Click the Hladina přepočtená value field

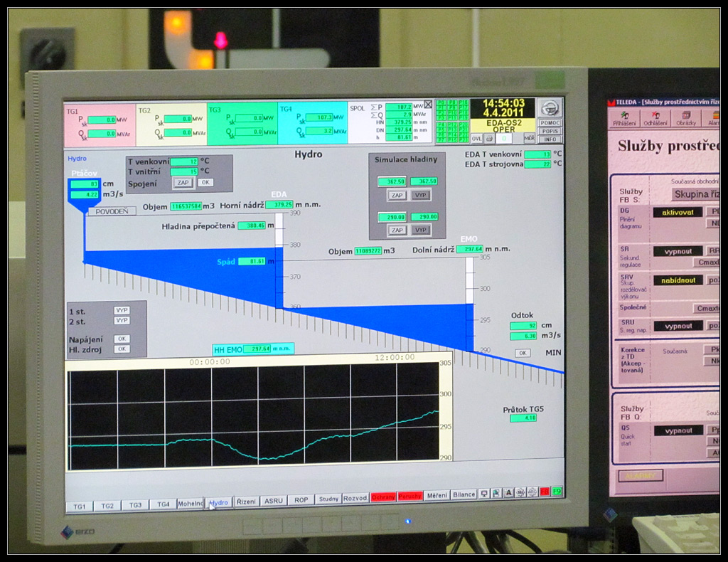[252, 226]
